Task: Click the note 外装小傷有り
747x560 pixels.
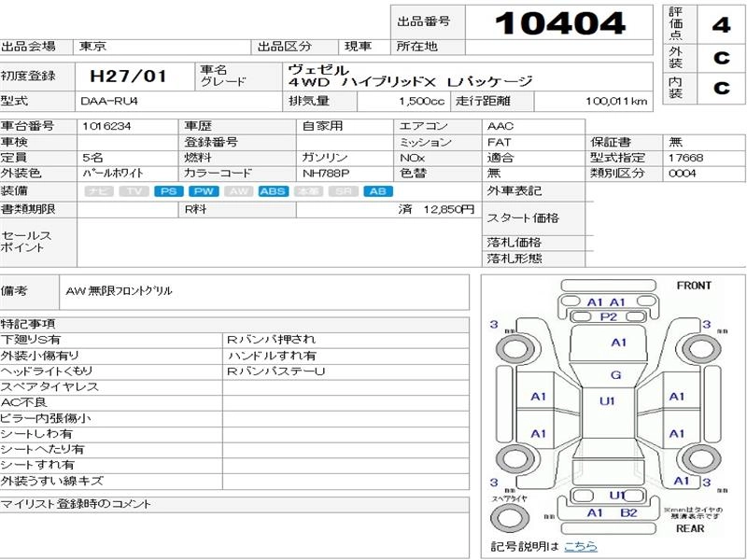Action: point(39,356)
